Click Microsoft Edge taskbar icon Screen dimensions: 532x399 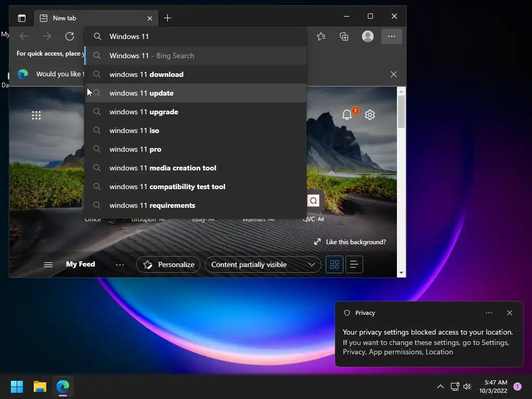[63, 387]
